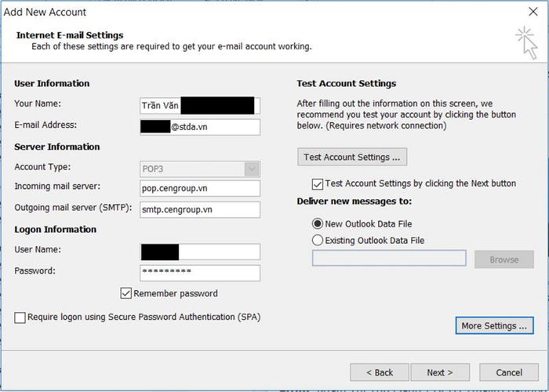Click the Incoming mail server field
The image size is (549, 392).
[200, 188]
